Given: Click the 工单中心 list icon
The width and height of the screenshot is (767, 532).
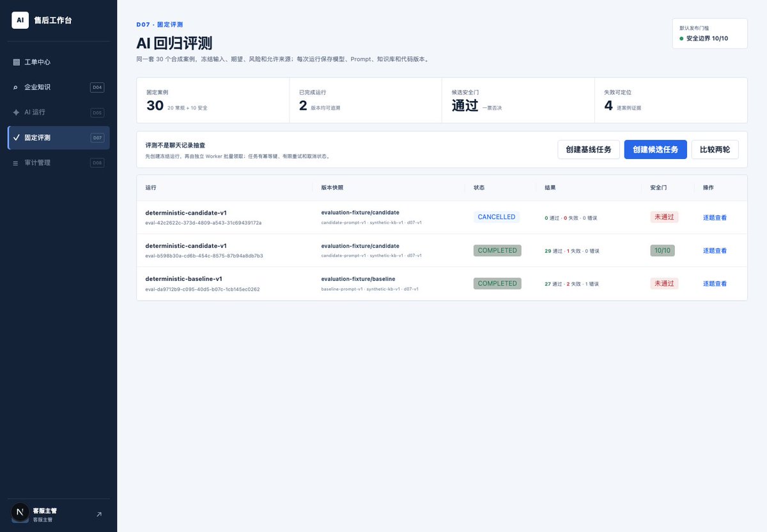Looking at the screenshot, I should point(16,62).
